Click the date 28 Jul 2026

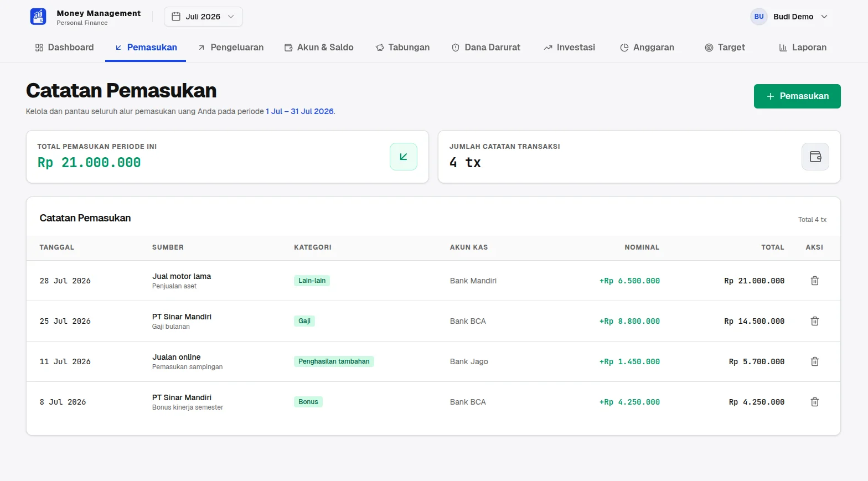[65, 281]
